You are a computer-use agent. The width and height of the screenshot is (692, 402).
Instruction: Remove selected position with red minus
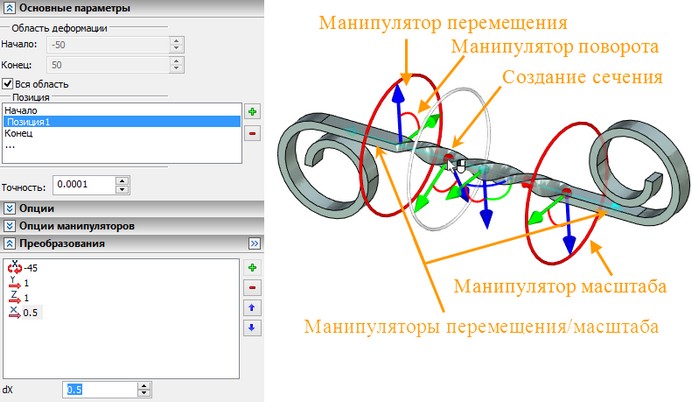252,133
